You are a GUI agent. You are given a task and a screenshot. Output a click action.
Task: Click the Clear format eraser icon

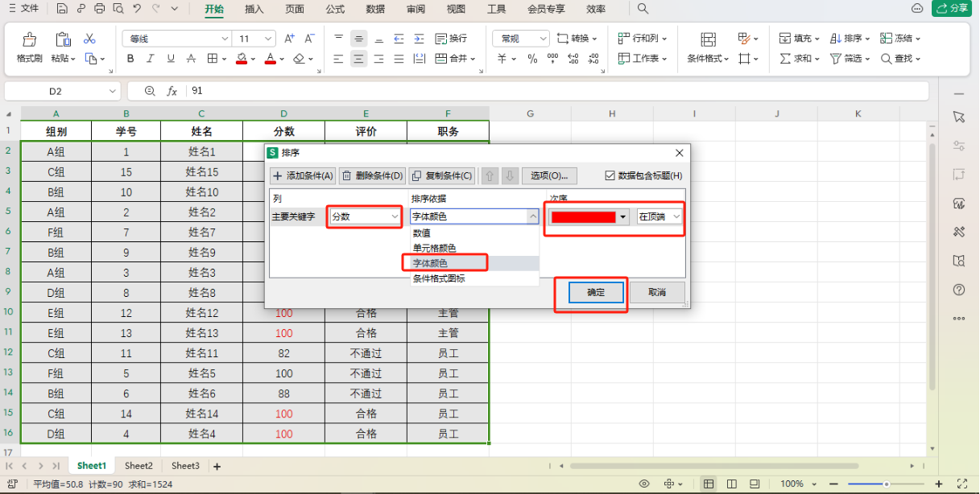click(x=299, y=59)
